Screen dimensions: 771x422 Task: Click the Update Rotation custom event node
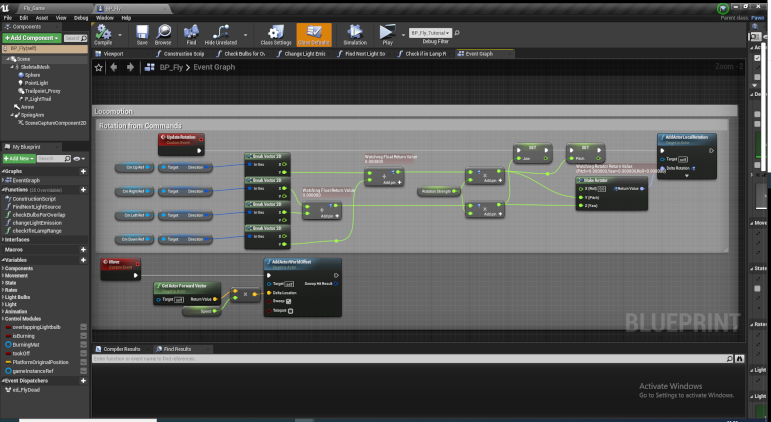181,144
